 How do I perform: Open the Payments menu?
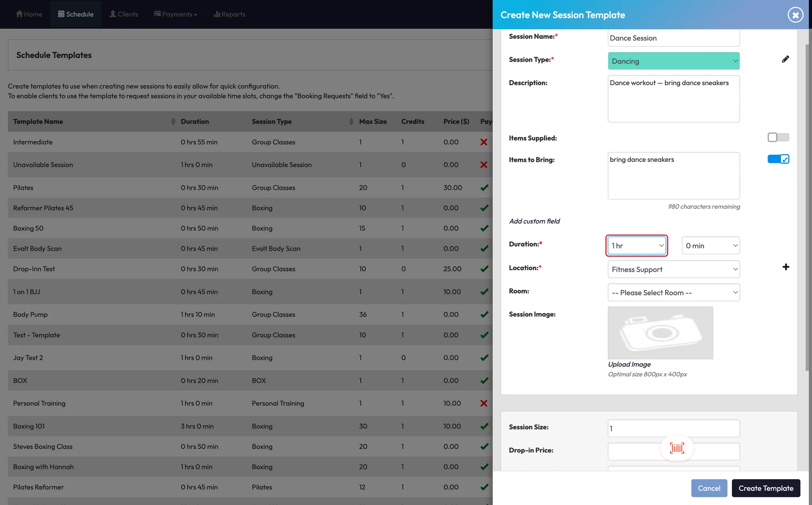point(176,14)
